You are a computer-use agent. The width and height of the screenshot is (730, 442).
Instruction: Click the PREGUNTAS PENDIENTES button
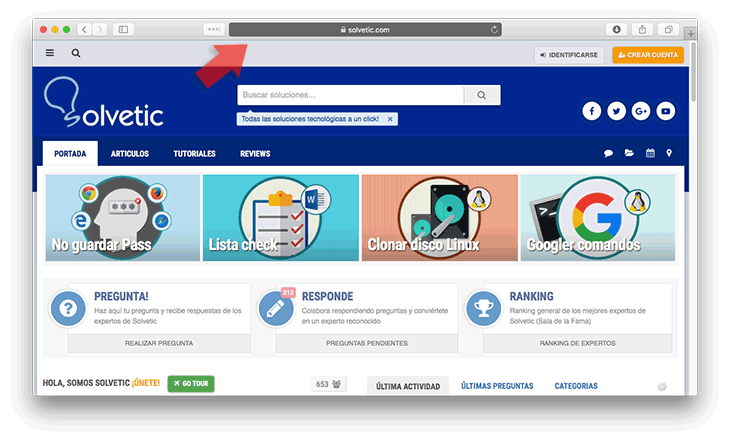(366, 343)
